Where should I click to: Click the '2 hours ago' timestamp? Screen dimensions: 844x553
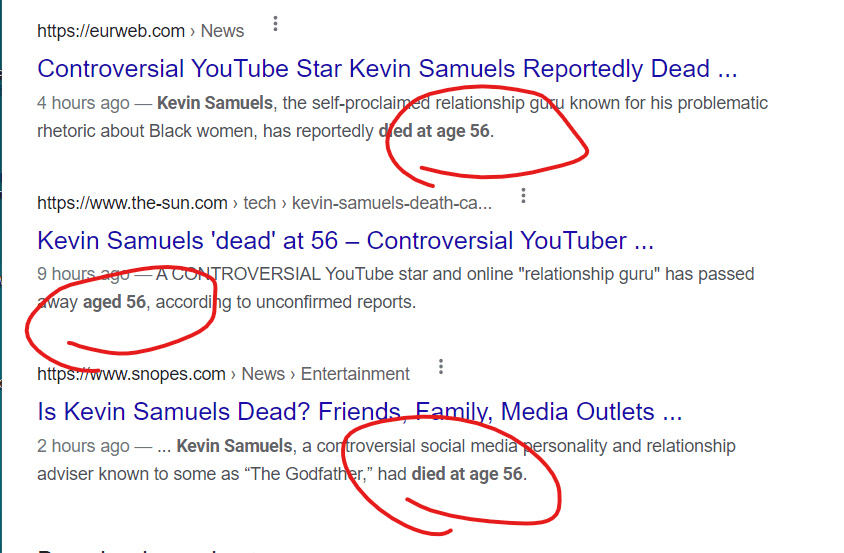[83, 446]
